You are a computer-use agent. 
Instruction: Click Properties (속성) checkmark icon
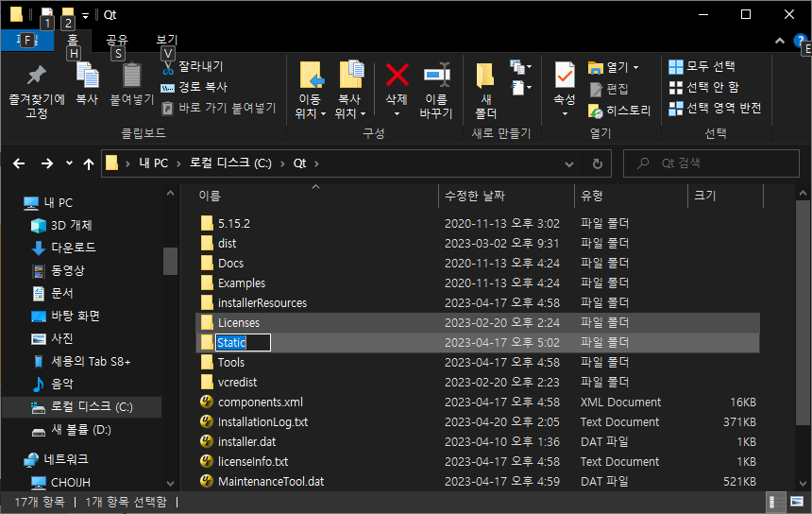coord(565,76)
